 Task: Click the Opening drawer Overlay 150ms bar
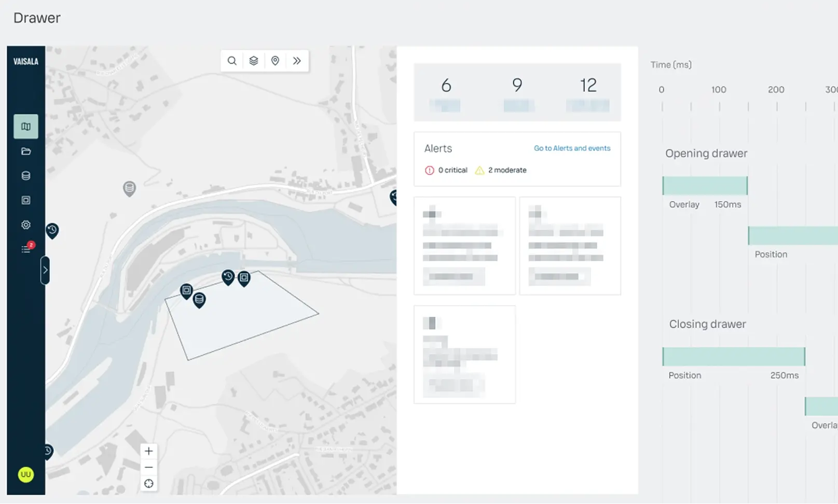pyautogui.click(x=705, y=186)
